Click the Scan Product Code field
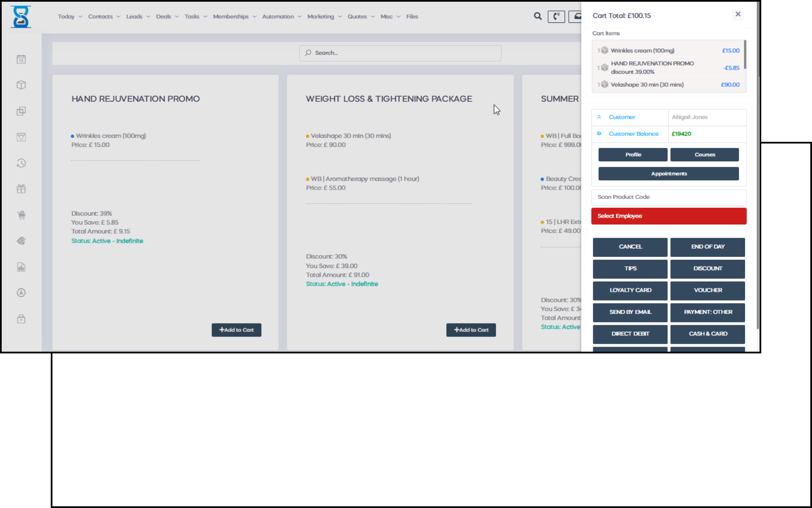Viewport: 812px width, 508px height. [x=669, y=197]
